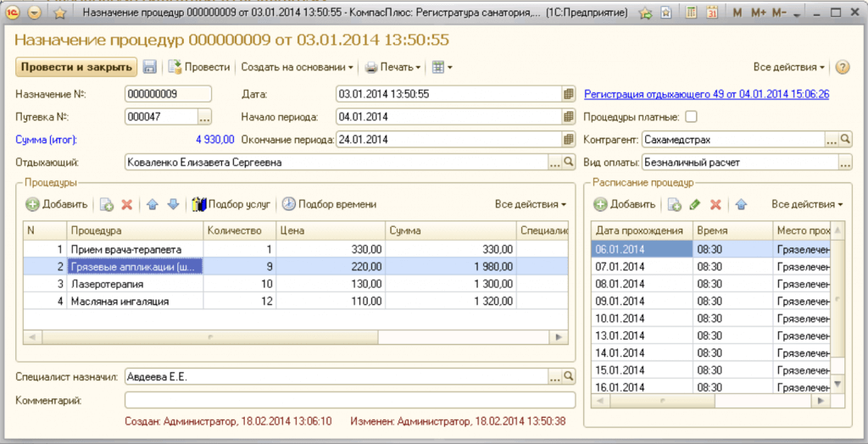Open date picker for Окончание периода
This screenshot has height=444, width=868.
(569, 140)
